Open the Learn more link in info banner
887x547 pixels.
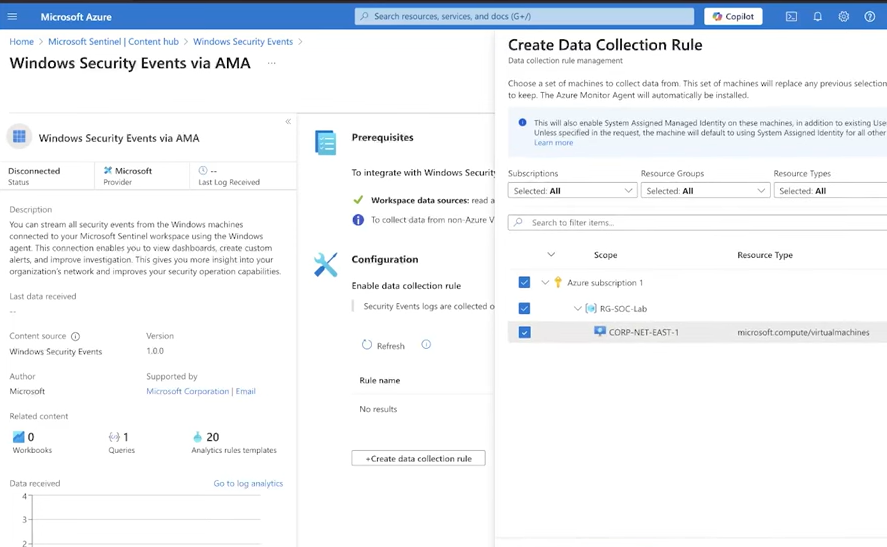553,143
